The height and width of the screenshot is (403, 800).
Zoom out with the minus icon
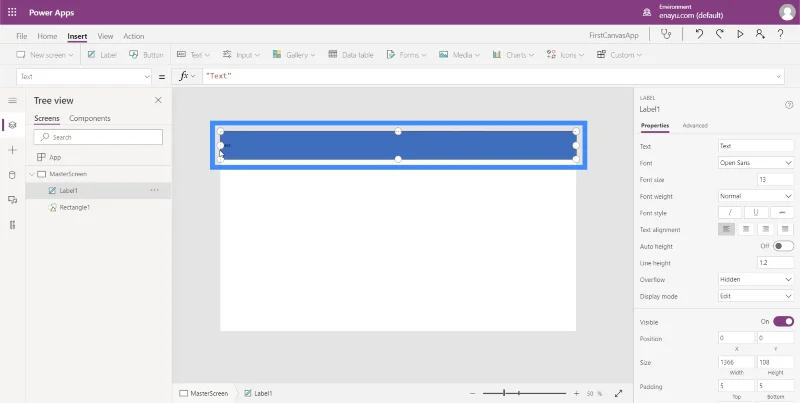coord(472,393)
